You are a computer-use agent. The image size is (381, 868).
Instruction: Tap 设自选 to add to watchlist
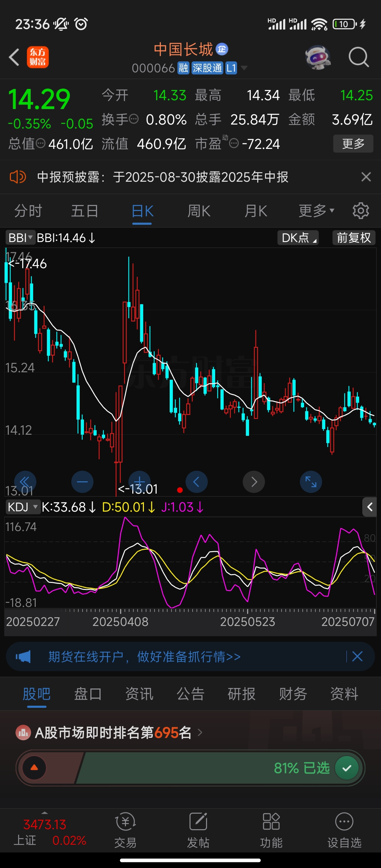point(344,831)
